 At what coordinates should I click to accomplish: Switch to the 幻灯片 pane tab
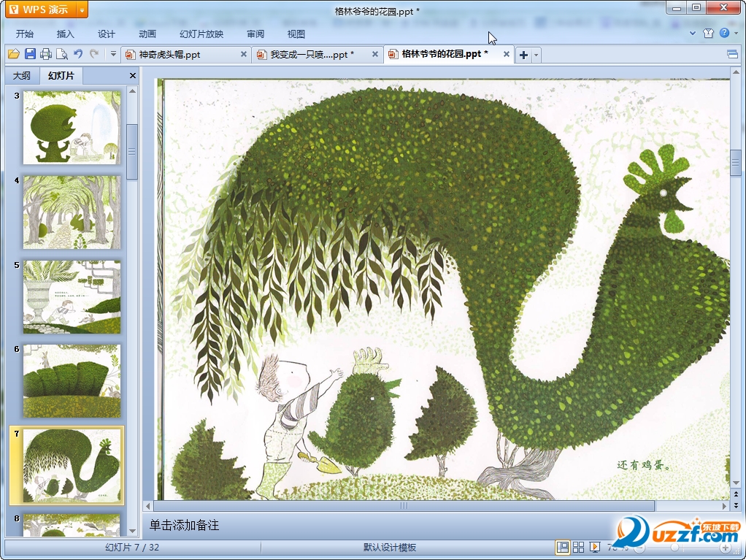61,76
